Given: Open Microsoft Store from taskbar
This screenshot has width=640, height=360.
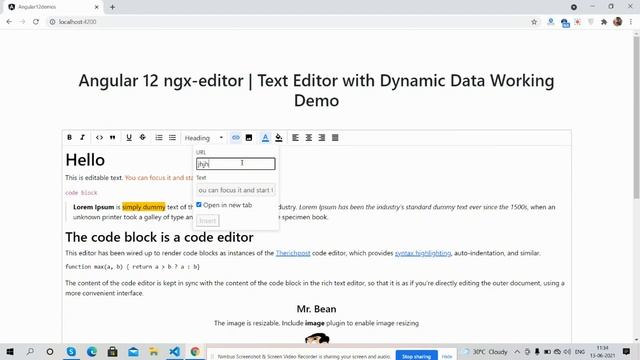Looking at the screenshot, I should pyautogui.click(x=113, y=351).
